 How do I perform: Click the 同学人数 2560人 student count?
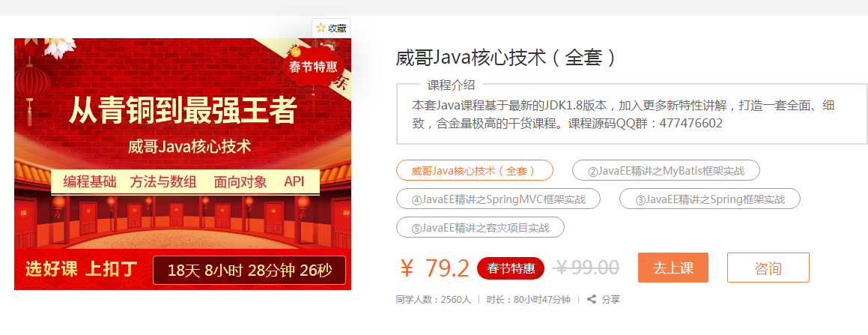click(434, 300)
